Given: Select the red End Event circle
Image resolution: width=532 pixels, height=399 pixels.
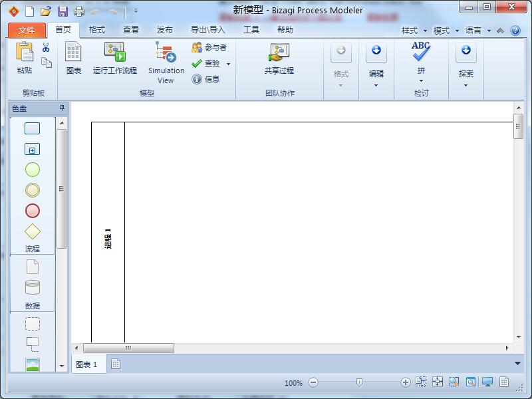Looking at the screenshot, I should [32, 211].
